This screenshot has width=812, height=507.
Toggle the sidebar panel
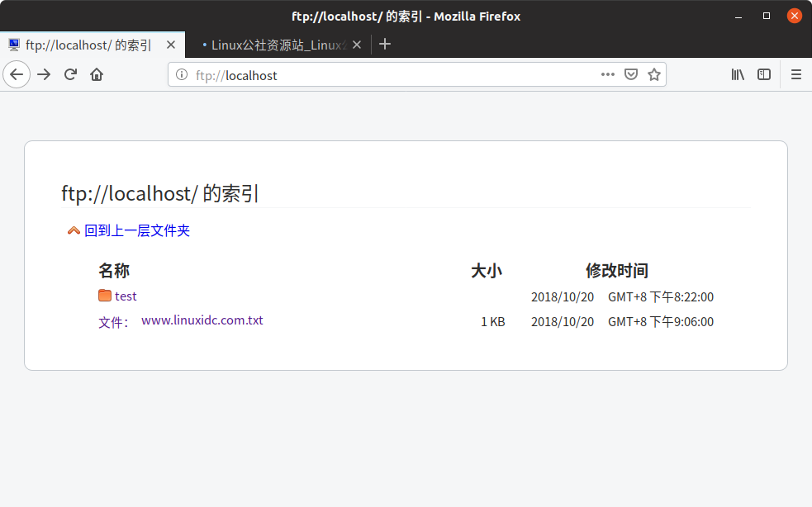pos(763,74)
